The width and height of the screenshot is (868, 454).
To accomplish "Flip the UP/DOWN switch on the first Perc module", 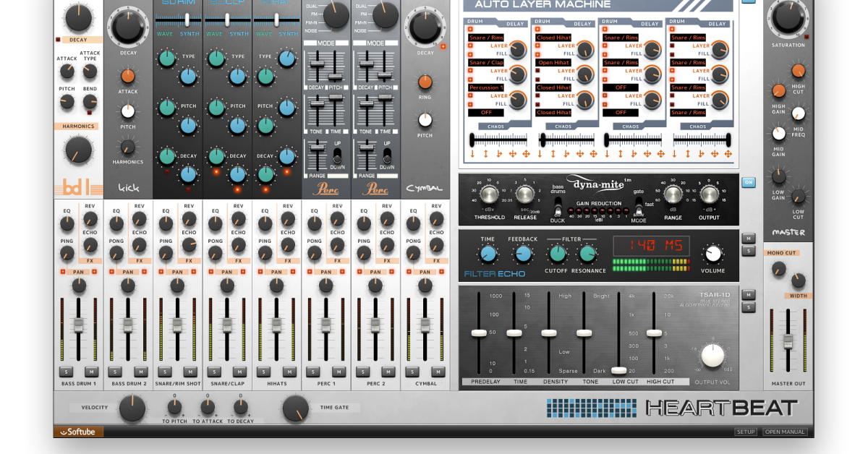I will coord(337,155).
